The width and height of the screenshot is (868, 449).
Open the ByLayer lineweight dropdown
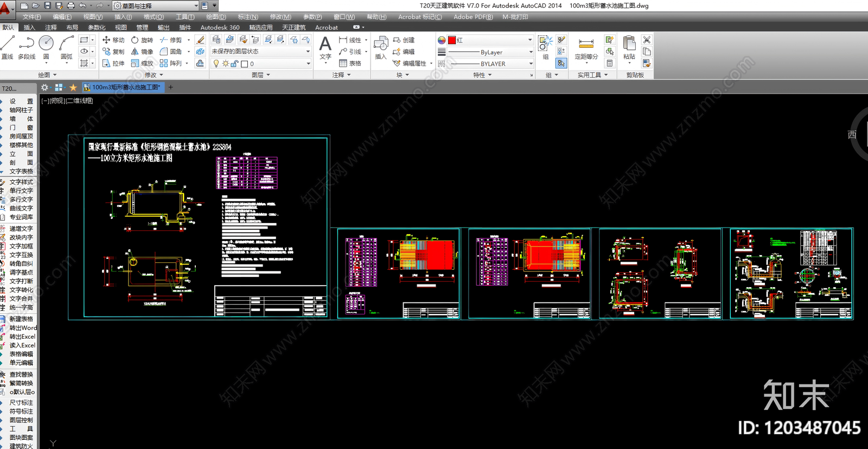pyautogui.click(x=490, y=52)
